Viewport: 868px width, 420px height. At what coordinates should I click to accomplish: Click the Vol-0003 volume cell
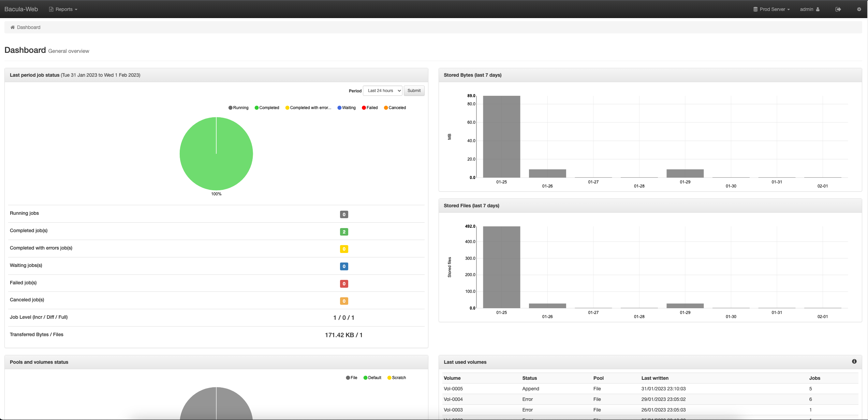pyautogui.click(x=453, y=410)
